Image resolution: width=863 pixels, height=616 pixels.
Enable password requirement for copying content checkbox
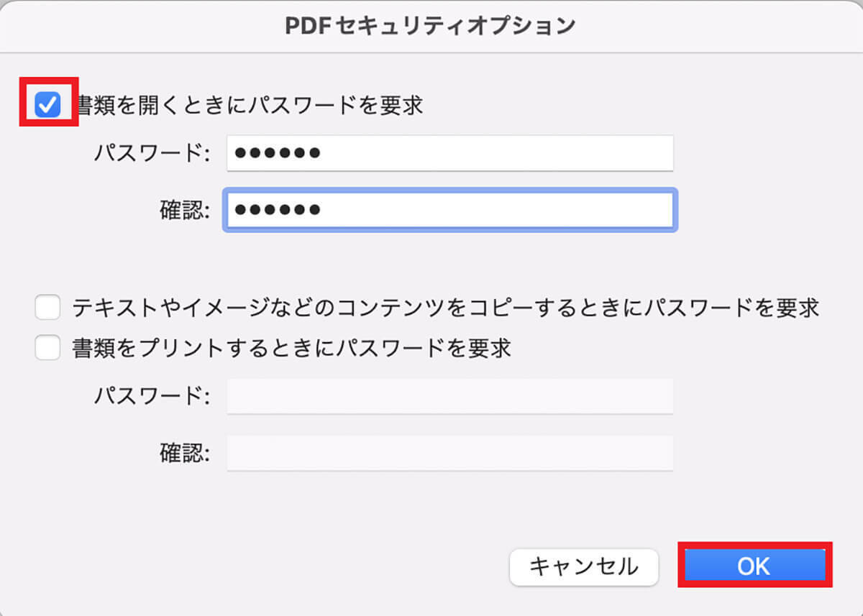(47, 308)
